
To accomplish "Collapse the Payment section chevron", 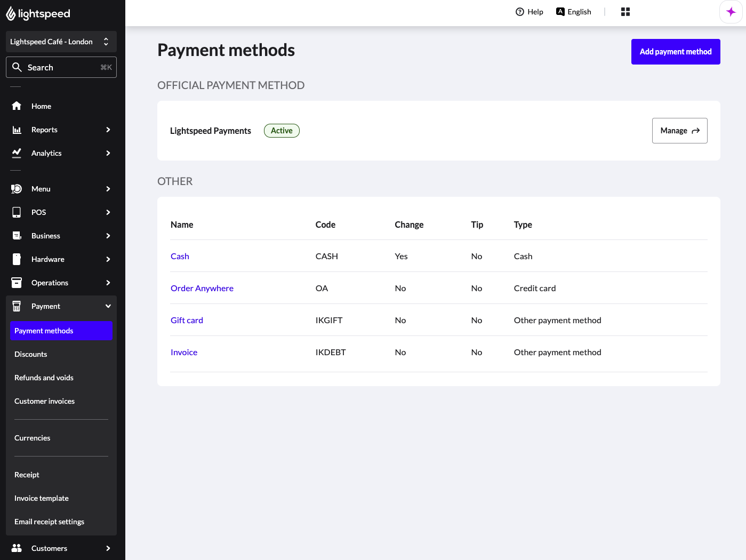I will 108,306.
